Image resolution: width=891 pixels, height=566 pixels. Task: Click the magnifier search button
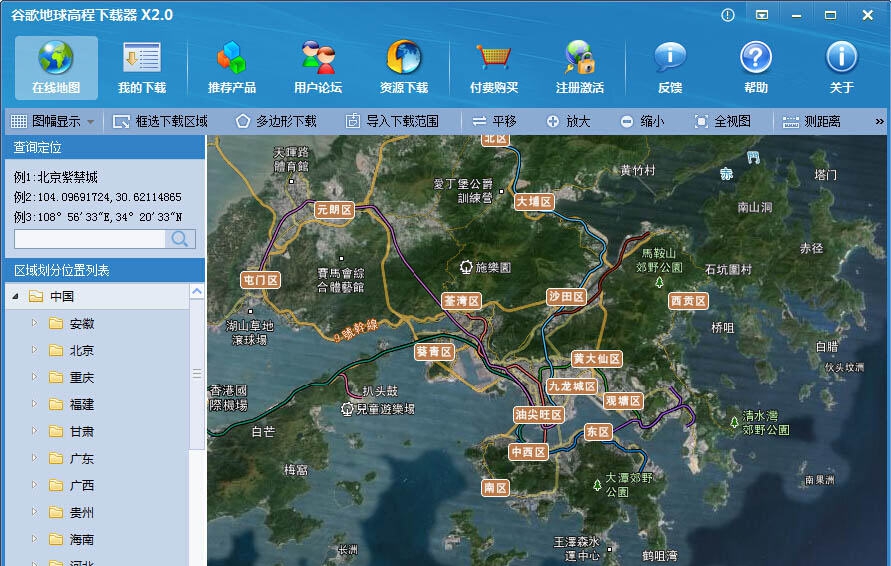[181, 239]
